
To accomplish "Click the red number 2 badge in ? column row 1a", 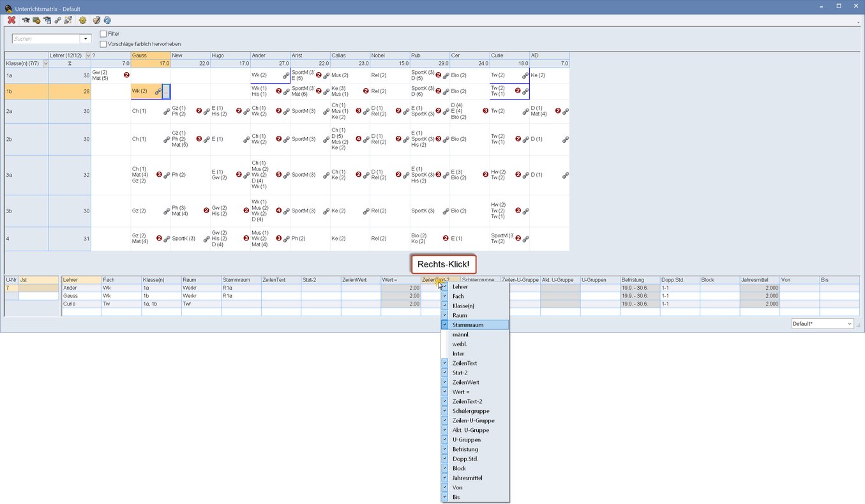I will (x=126, y=75).
